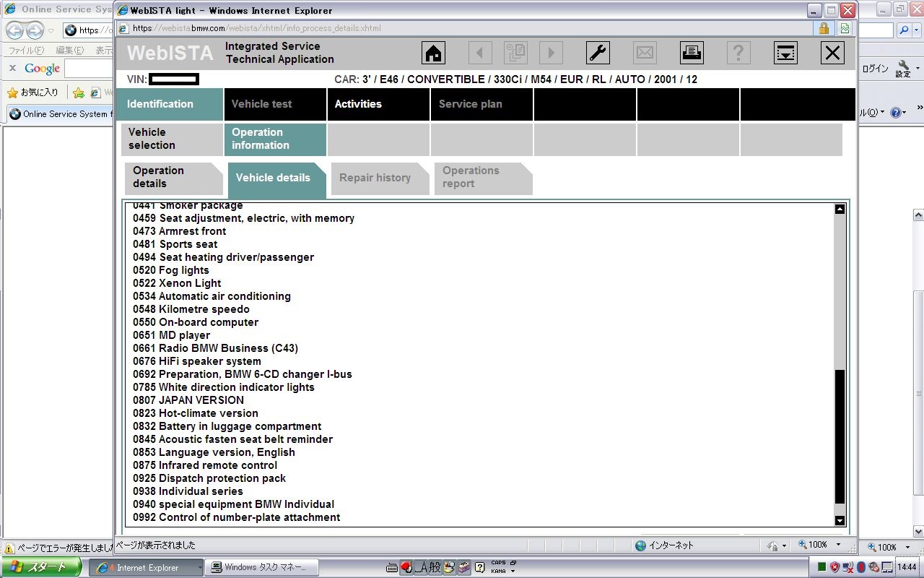Click the add-to-favorites bar star icon
Viewport: 924px width, 578px height.
78,92
